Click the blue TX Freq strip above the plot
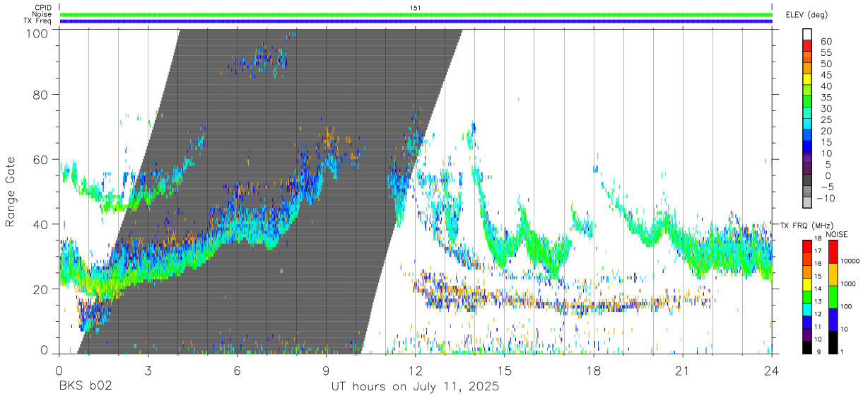The image size is (868, 401). pyautogui.click(x=416, y=21)
